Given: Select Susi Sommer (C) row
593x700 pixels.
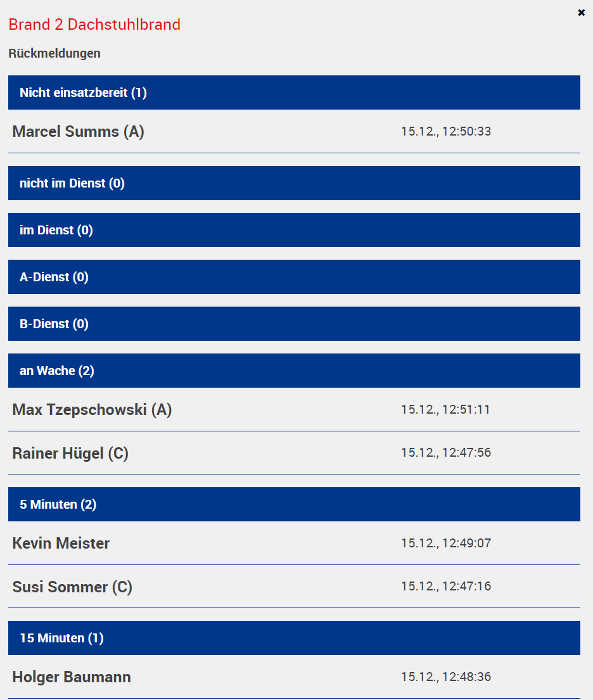Looking at the screenshot, I should [x=72, y=587].
